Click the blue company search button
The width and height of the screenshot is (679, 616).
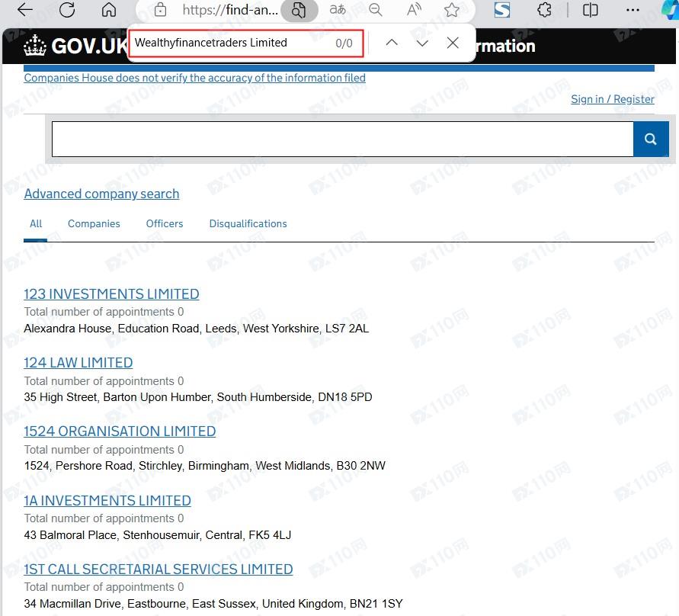(x=650, y=139)
